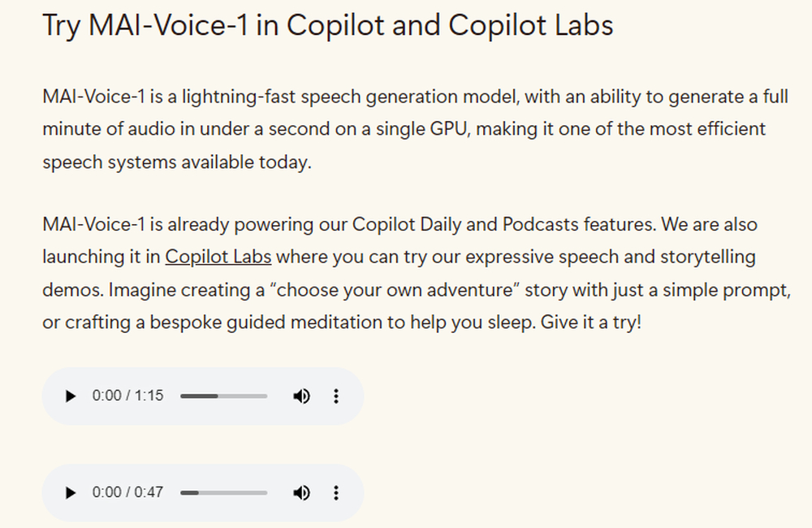Image resolution: width=812 pixels, height=528 pixels.
Task: Seek on the 1:15 audio progress bar
Action: [x=223, y=396]
